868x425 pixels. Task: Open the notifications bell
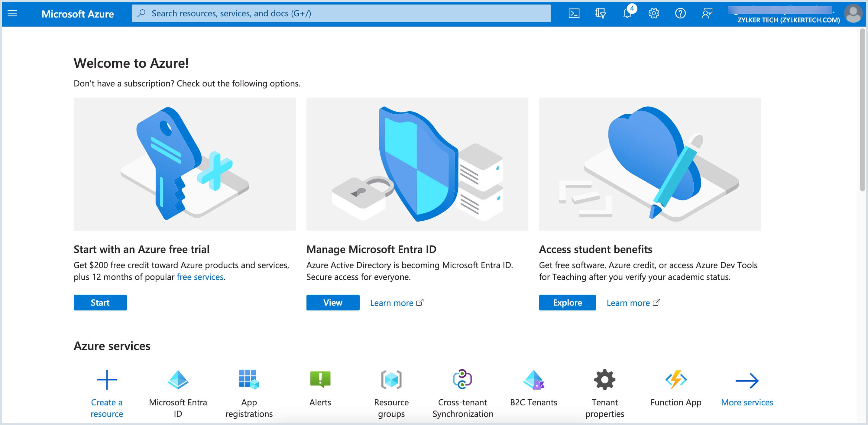click(627, 13)
